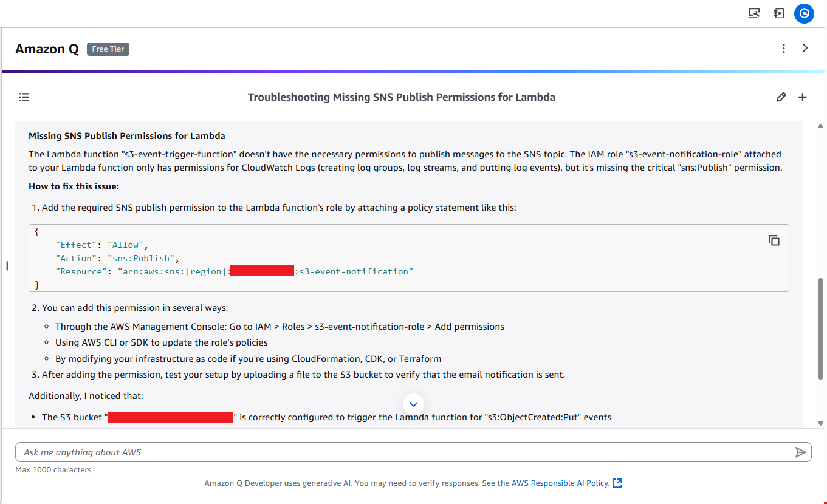Click the panel resize handle on left edge
Image resolution: width=827 pixels, height=504 pixels.
(x=7, y=265)
